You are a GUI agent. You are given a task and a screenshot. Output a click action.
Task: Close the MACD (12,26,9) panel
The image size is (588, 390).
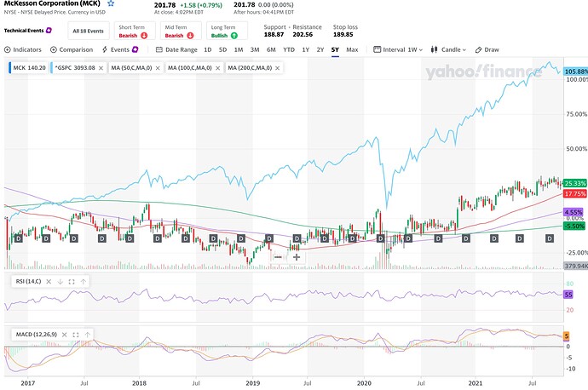point(65,335)
